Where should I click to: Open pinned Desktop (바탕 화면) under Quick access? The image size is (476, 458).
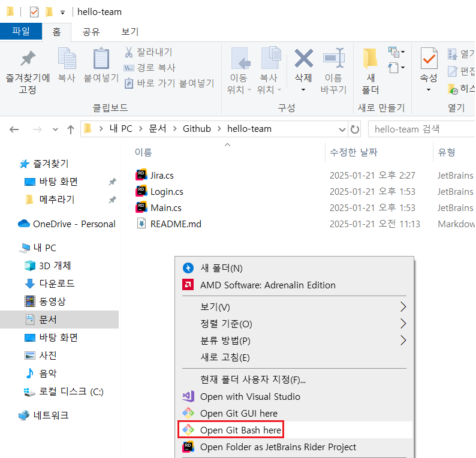(x=58, y=182)
